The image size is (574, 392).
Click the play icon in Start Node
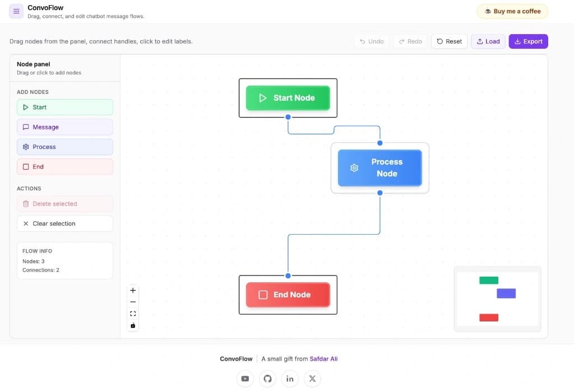pos(263,98)
